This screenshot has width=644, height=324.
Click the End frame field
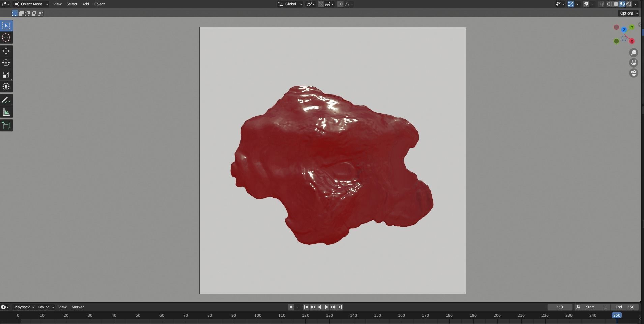625,307
